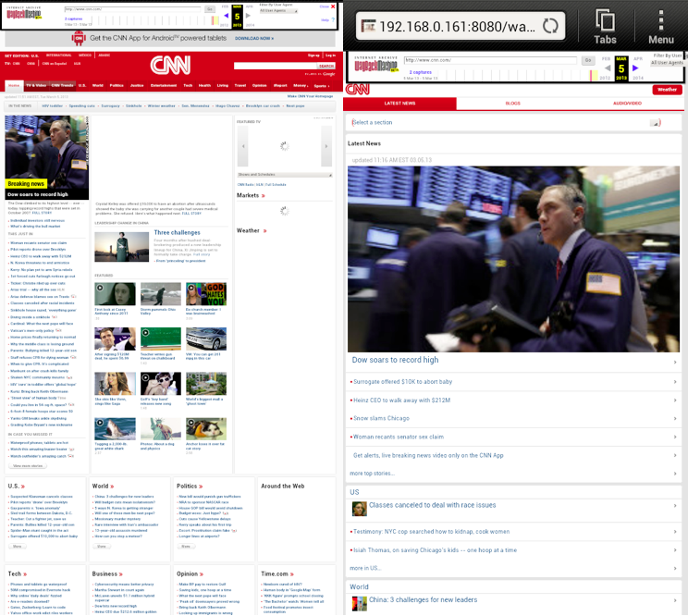Open the World section heading on desktop
Image resolution: width=688 pixels, height=616 pixels.
[x=103, y=487]
